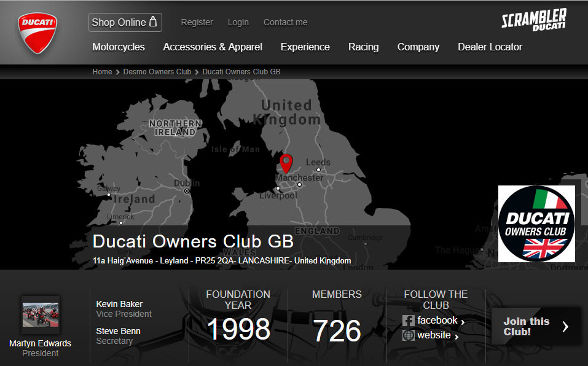Open the Motorcycles menu
588x366 pixels.
pos(119,47)
